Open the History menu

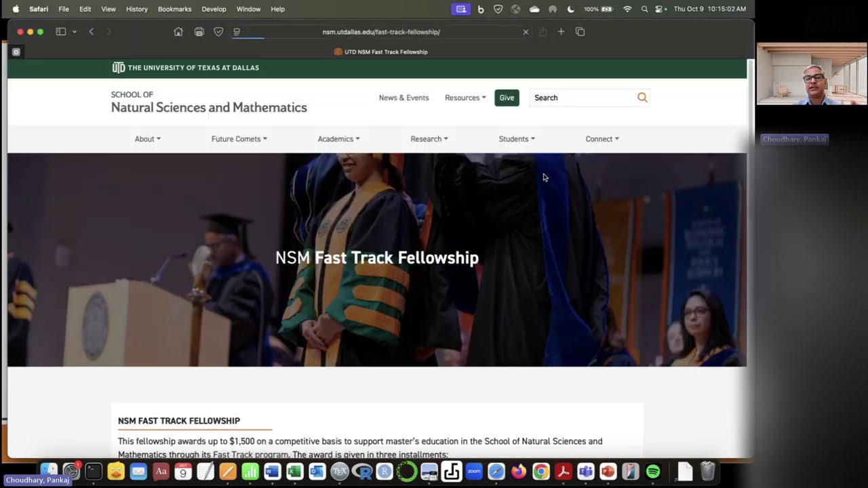(136, 9)
